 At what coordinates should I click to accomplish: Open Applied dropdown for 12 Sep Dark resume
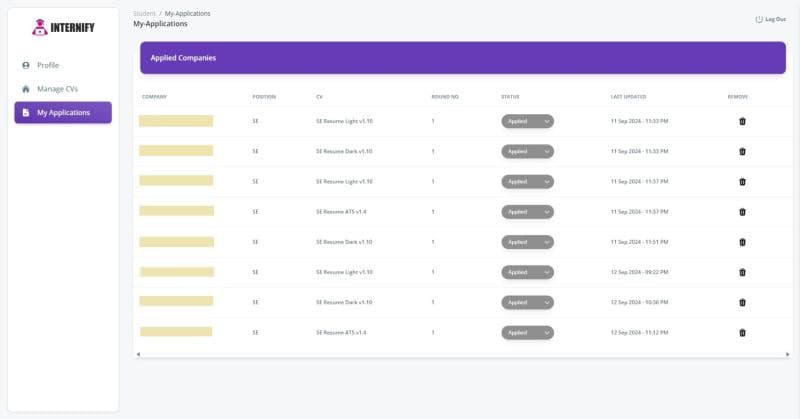coord(528,302)
